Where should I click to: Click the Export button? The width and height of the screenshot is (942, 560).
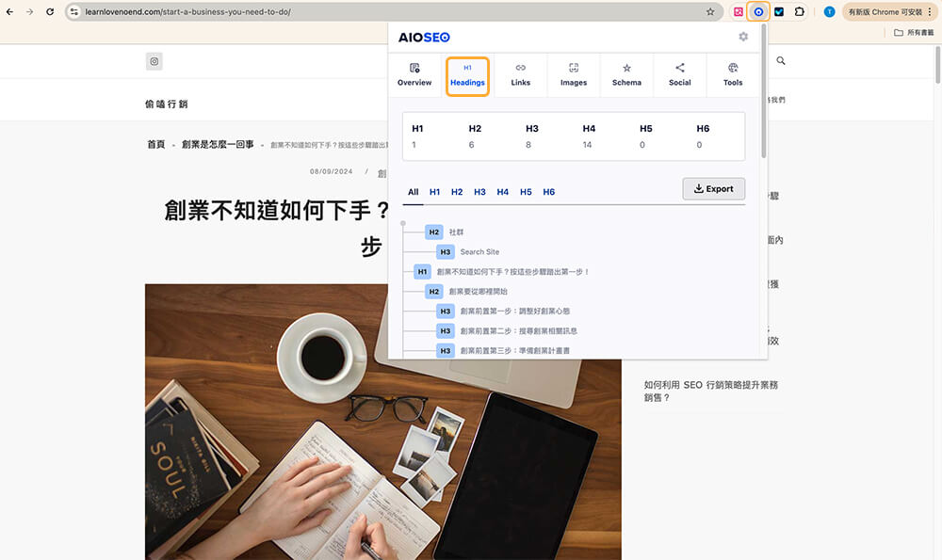pos(714,188)
